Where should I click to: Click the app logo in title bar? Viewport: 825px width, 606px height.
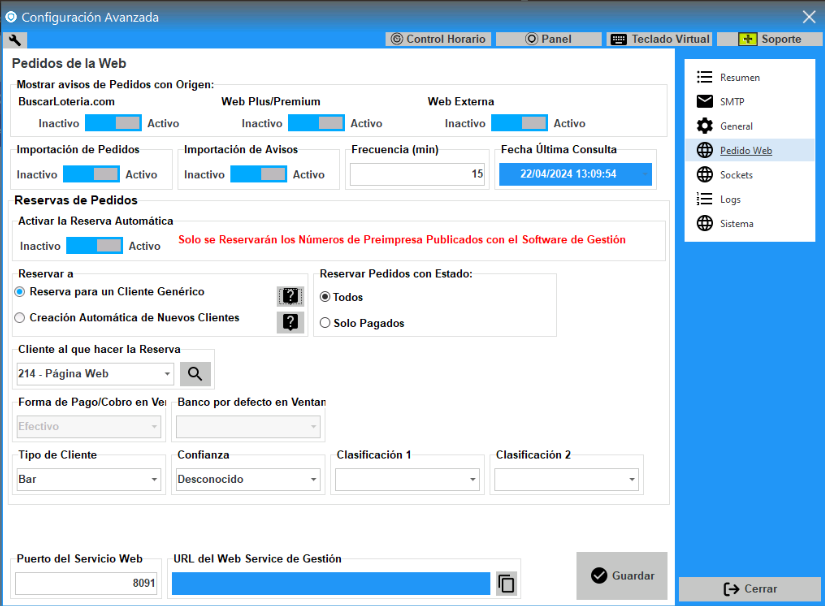(11, 17)
